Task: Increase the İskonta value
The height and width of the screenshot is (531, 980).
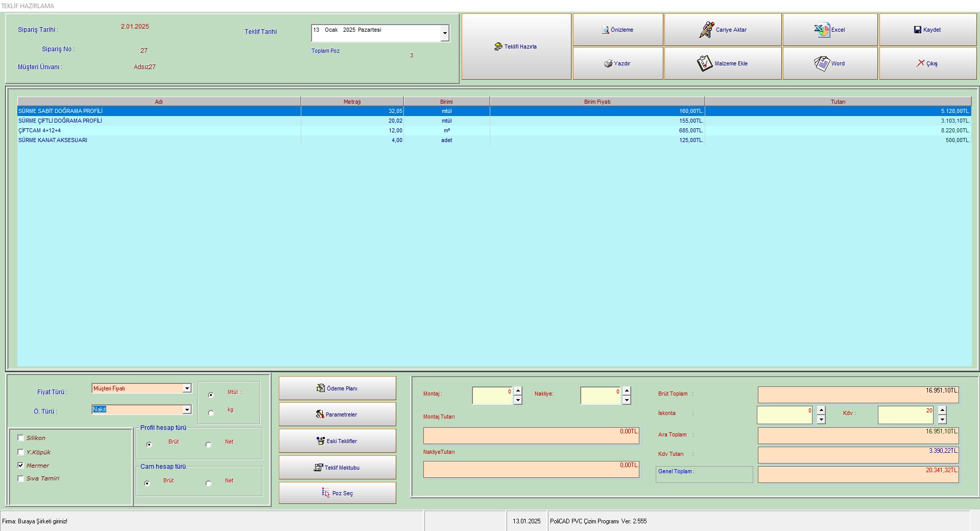Action: coord(821,410)
